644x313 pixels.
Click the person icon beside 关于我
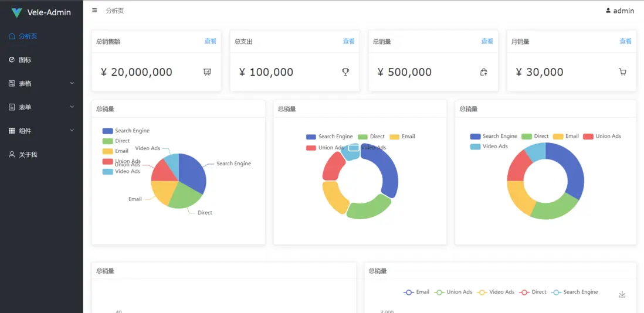(x=12, y=155)
